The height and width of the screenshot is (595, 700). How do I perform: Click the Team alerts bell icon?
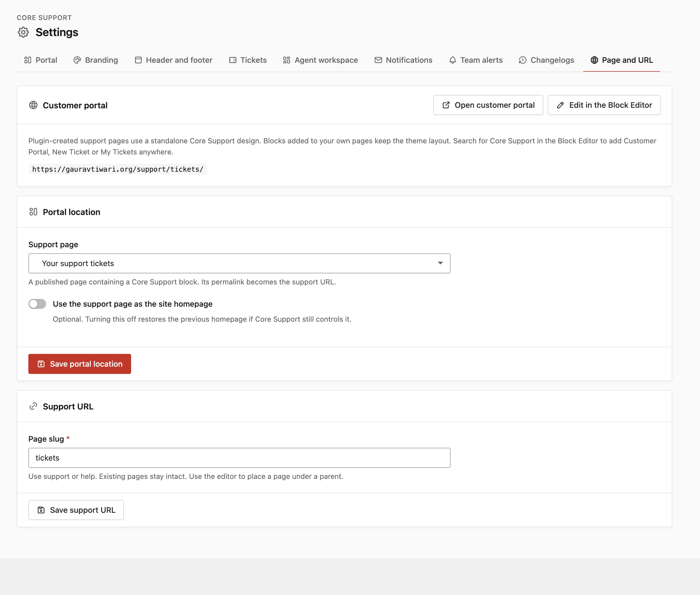(x=453, y=60)
